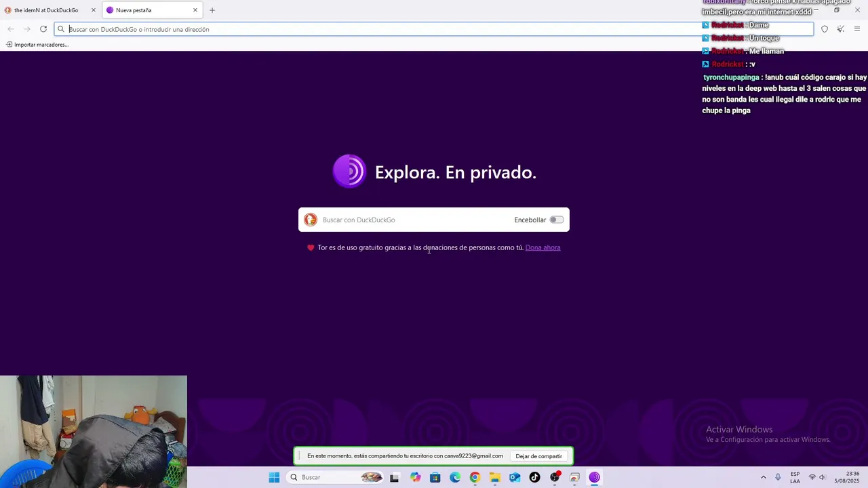Restore down the Tor Browser window
This screenshot has width=868, height=488.
coord(837,9)
